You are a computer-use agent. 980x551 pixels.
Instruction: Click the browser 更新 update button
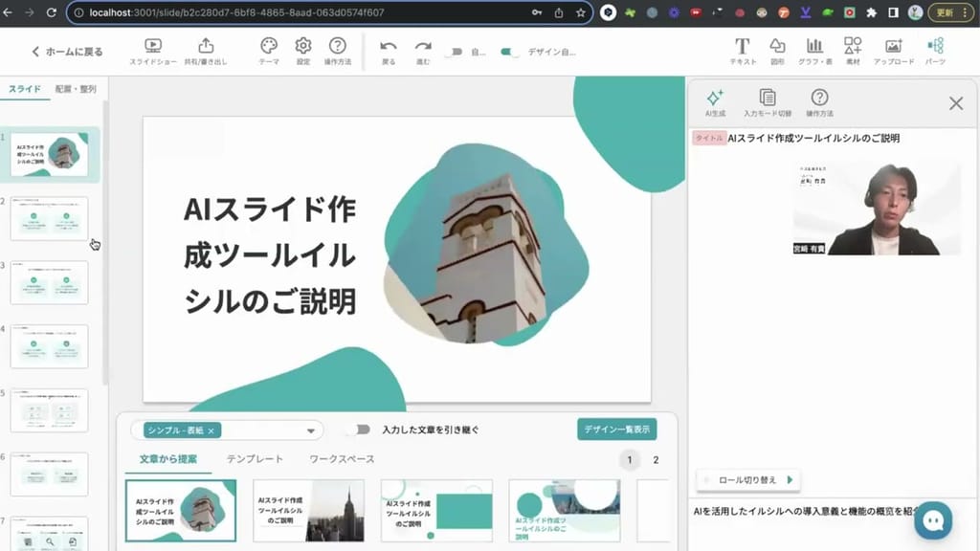pos(949,12)
